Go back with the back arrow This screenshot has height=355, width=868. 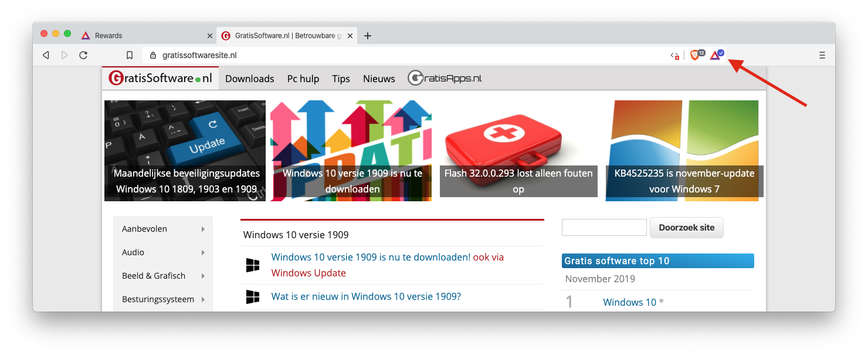click(46, 55)
